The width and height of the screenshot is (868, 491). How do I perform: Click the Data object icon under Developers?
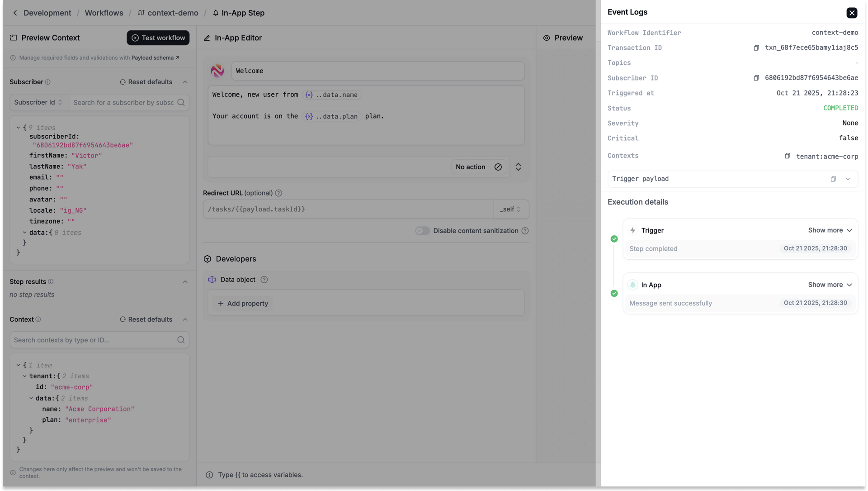(212, 280)
